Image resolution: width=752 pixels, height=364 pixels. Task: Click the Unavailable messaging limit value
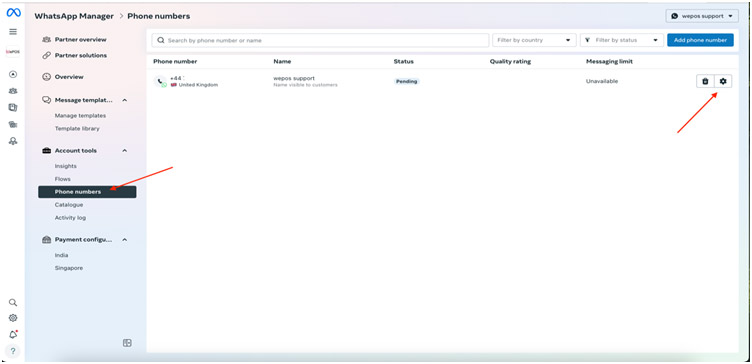(602, 82)
